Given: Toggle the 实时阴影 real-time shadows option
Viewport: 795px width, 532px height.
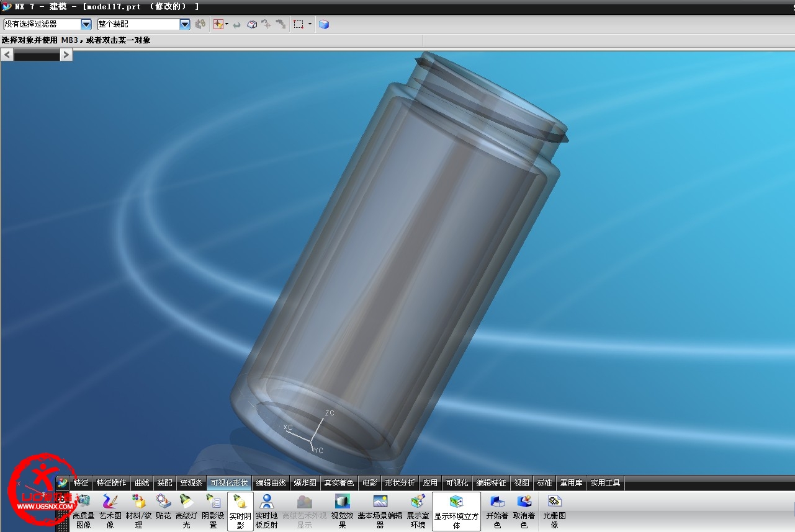Looking at the screenshot, I should pyautogui.click(x=240, y=512).
